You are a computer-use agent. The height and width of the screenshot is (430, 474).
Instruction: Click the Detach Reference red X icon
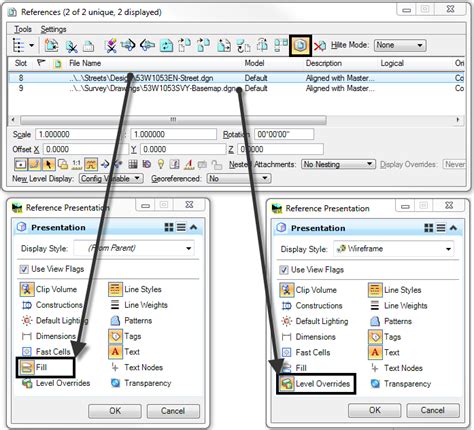(x=320, y=46)
